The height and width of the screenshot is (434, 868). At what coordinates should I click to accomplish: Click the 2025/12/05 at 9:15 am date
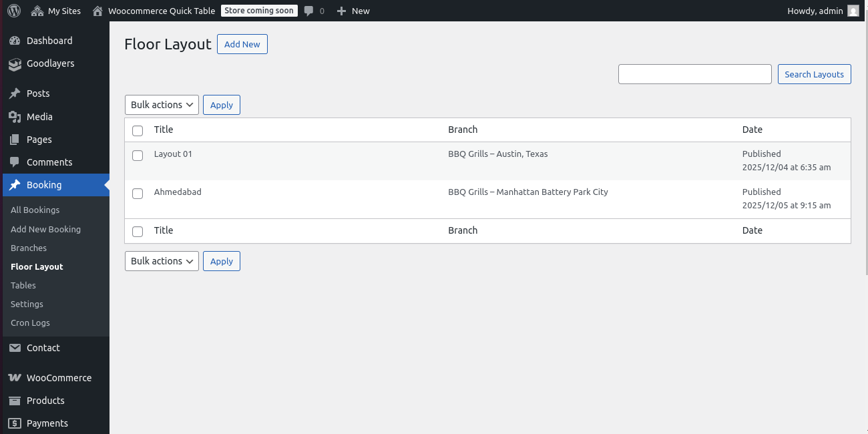coord(787,205)
